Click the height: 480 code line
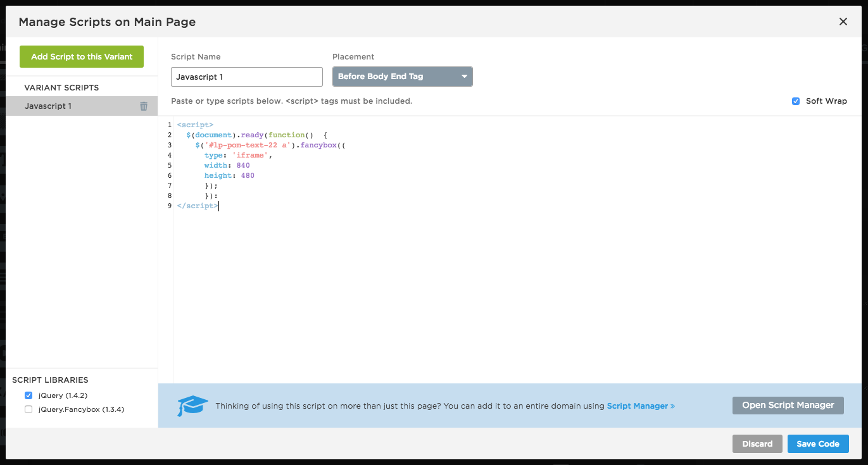This screenshot has height=465, width=868. (229, 176)
